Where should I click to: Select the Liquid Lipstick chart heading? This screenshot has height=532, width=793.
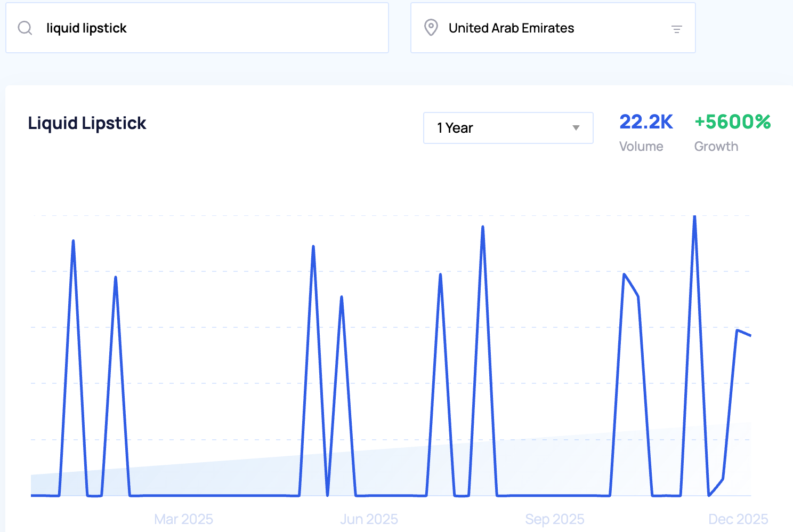click(87, 123)
